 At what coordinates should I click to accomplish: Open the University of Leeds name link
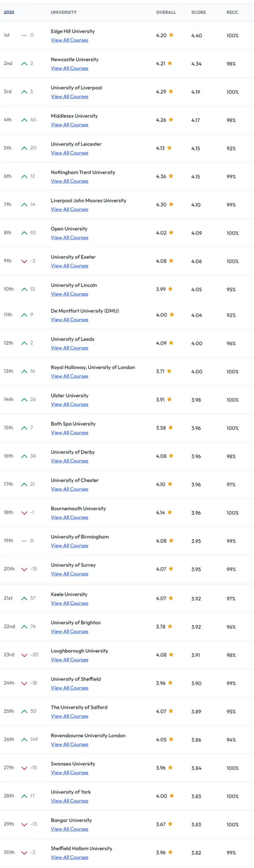pyautogui.click(x=72, y=339)
